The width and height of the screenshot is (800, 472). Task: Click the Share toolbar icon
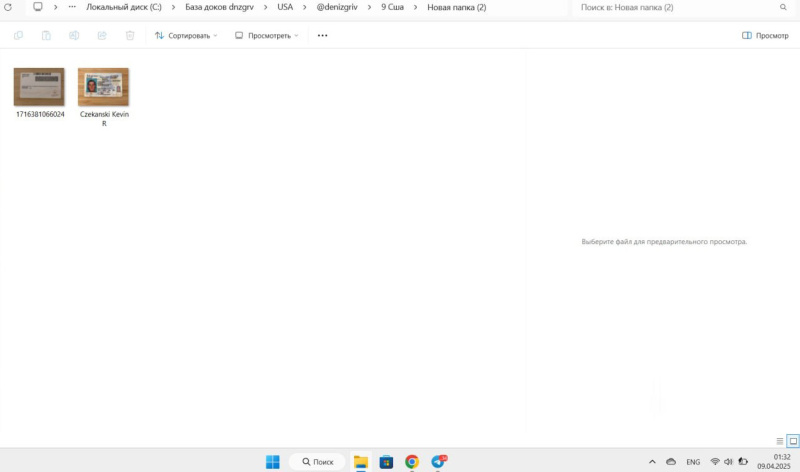[102, 35]
